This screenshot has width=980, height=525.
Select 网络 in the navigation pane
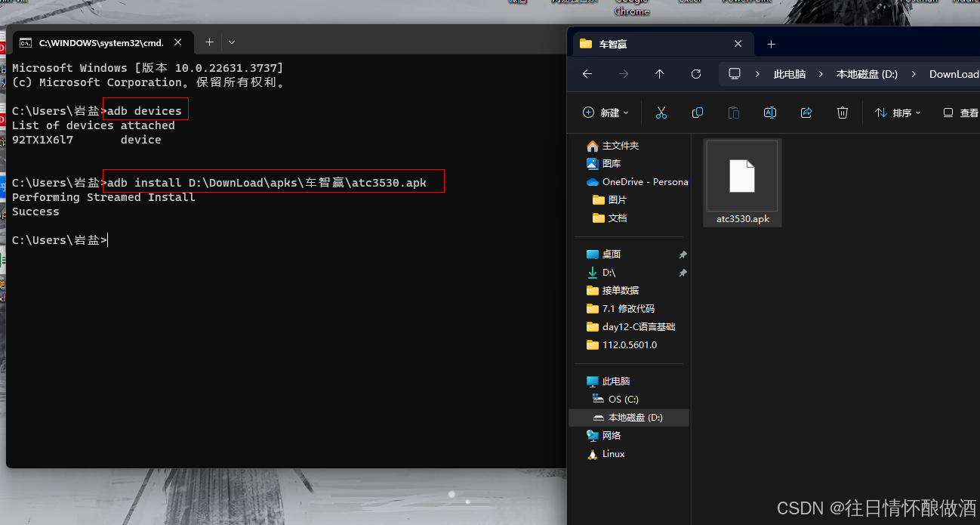coord(603,435)
